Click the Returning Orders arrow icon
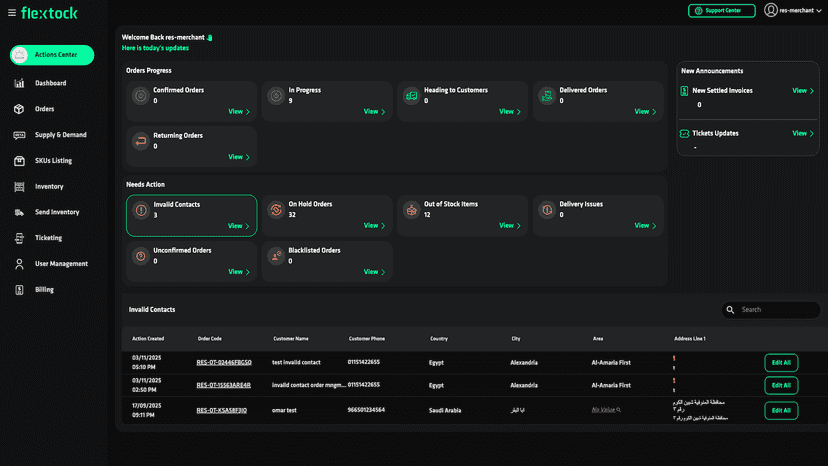 [140, 141]
